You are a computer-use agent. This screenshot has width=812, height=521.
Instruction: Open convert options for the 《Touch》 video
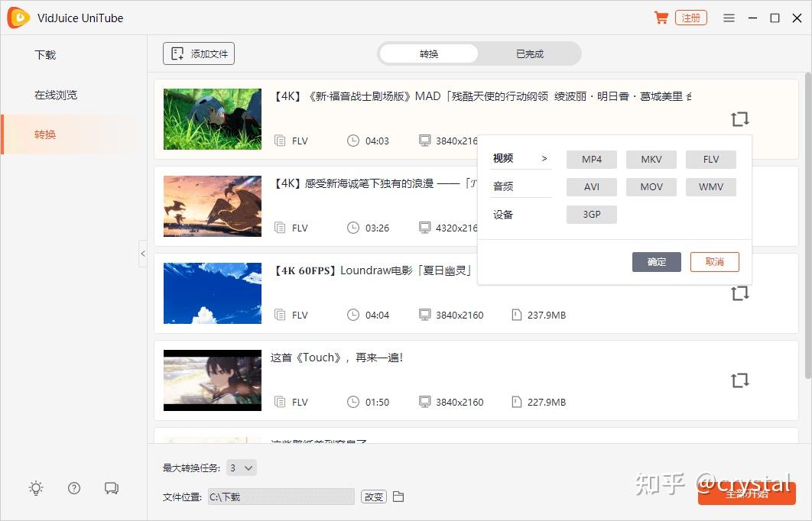pyautogui.click(x=739, y=380)
